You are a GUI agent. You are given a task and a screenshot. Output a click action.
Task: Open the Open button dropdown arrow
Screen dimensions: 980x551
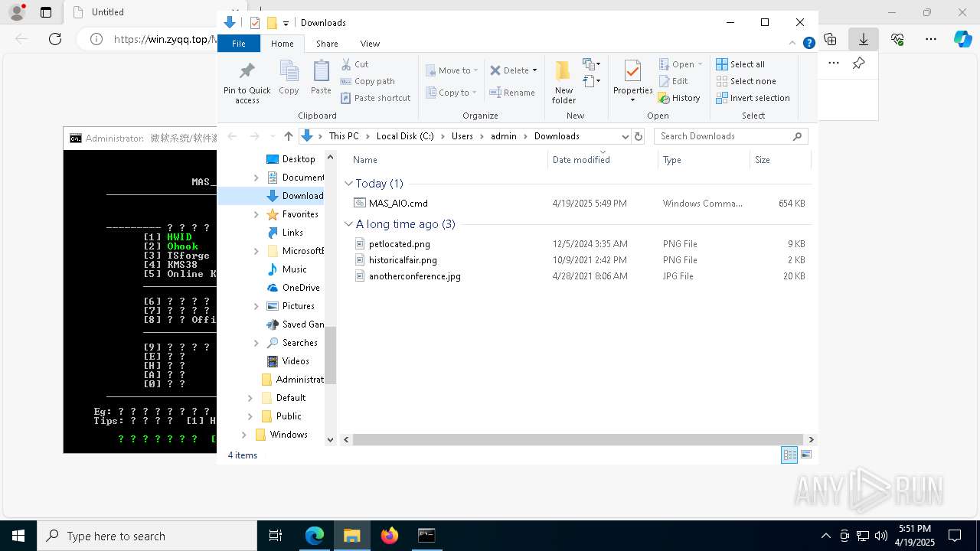[x=700, y=64]
